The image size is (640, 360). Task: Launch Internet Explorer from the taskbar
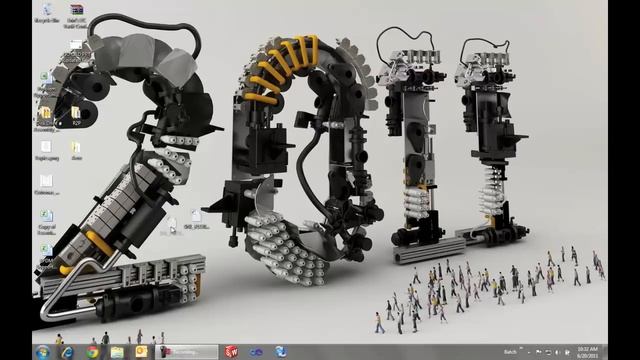(67, 352)
